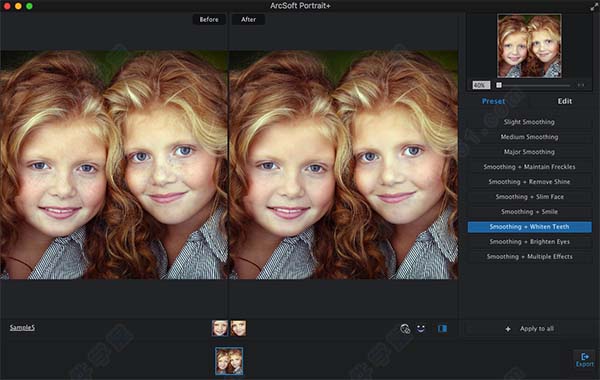Apply the Major Smoothing preset
This screenshot has height=380, width=600.
pyautogui.click(x=529, y=152)
